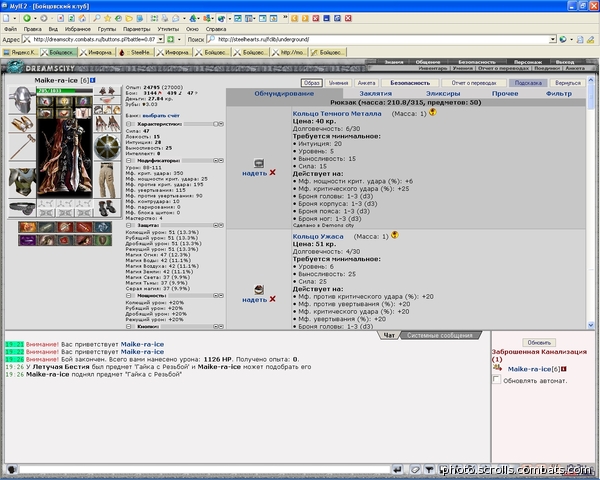Click the green shield skill icon
The height and width of the screenshot is (480, 600).
(x=103, y=240)
